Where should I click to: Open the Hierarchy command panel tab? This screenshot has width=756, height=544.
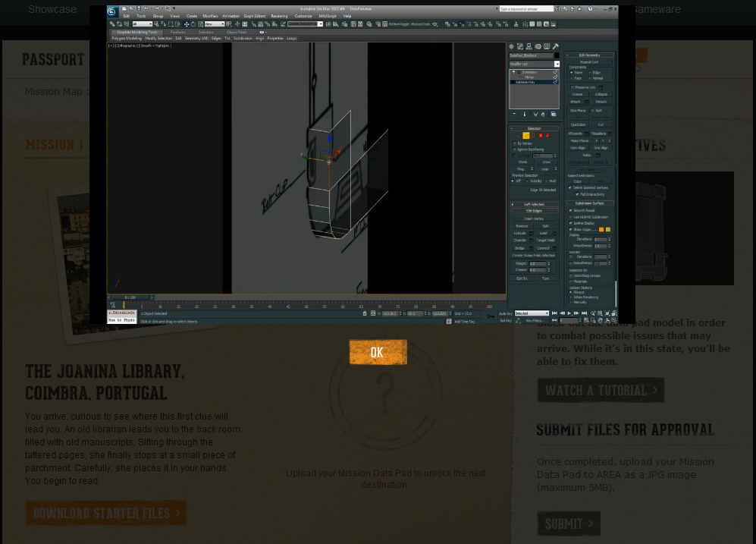click(x=530, y=46)
